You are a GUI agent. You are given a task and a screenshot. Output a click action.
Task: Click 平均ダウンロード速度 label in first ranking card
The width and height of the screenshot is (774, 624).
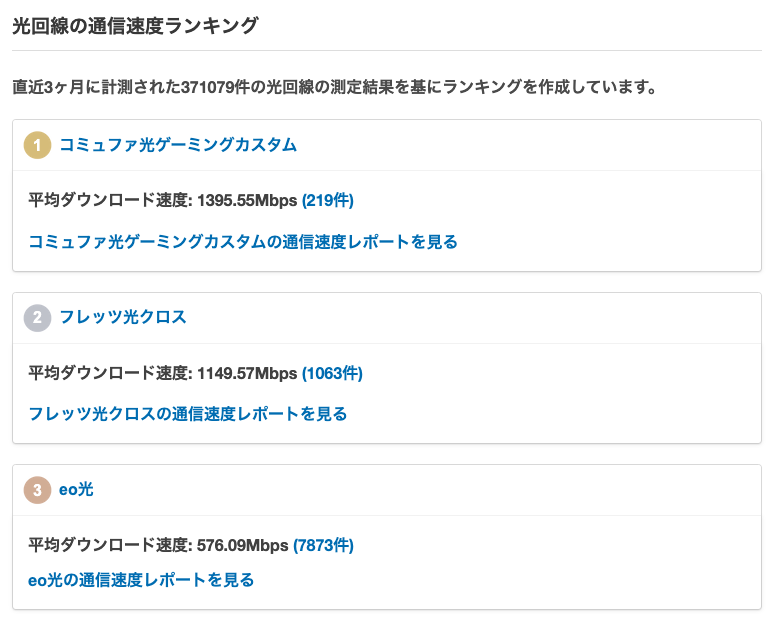coord(108,200)
